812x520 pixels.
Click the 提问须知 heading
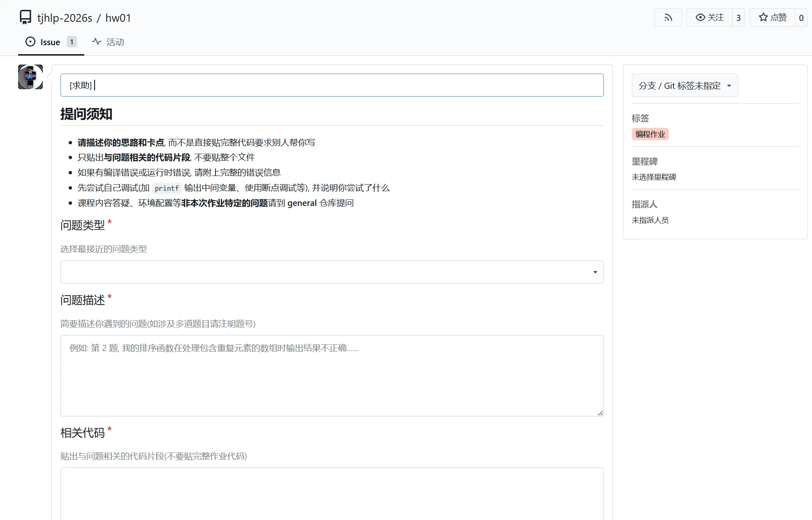[x=86, y=114]
